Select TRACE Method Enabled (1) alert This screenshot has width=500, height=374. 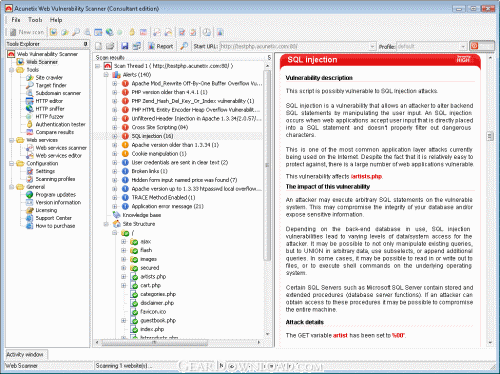(x=163, y=197)
